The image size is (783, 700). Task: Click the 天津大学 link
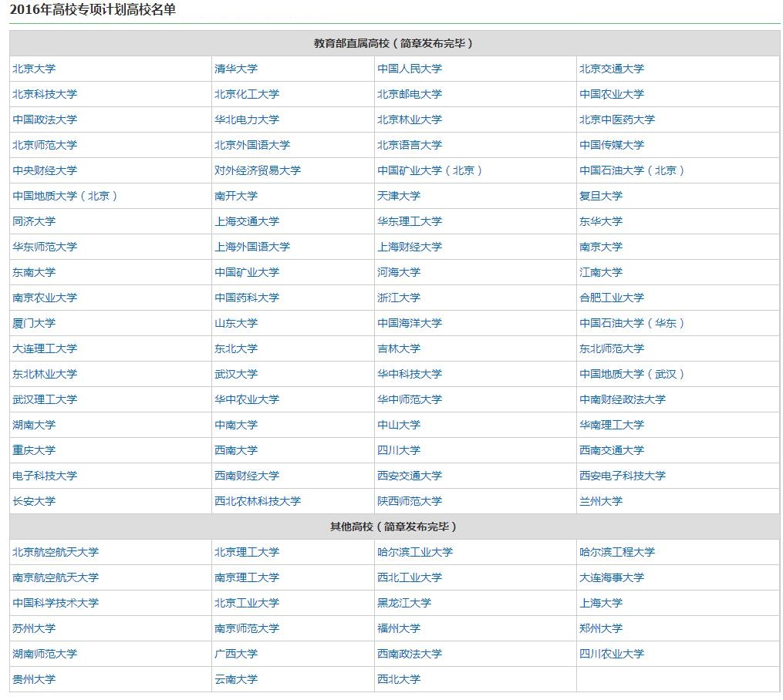399,196
